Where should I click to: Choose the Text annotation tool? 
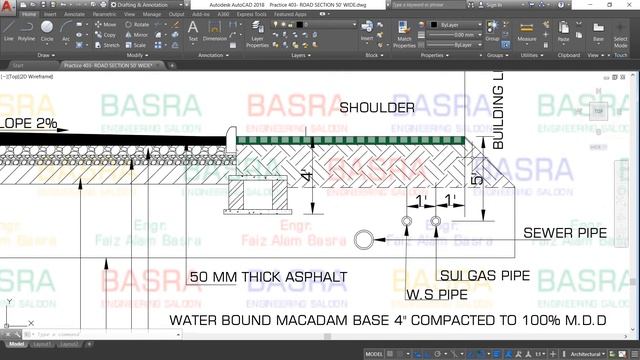click(193, 31)
